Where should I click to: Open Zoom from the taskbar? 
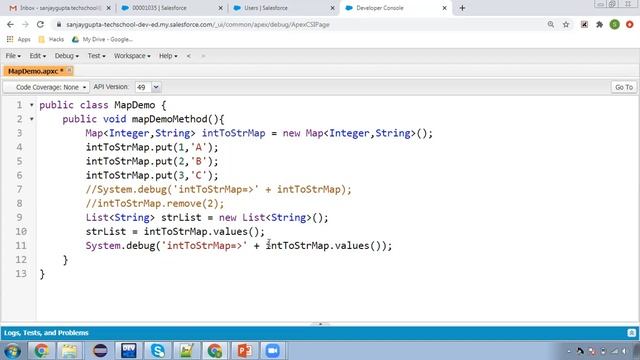(273, 351)
